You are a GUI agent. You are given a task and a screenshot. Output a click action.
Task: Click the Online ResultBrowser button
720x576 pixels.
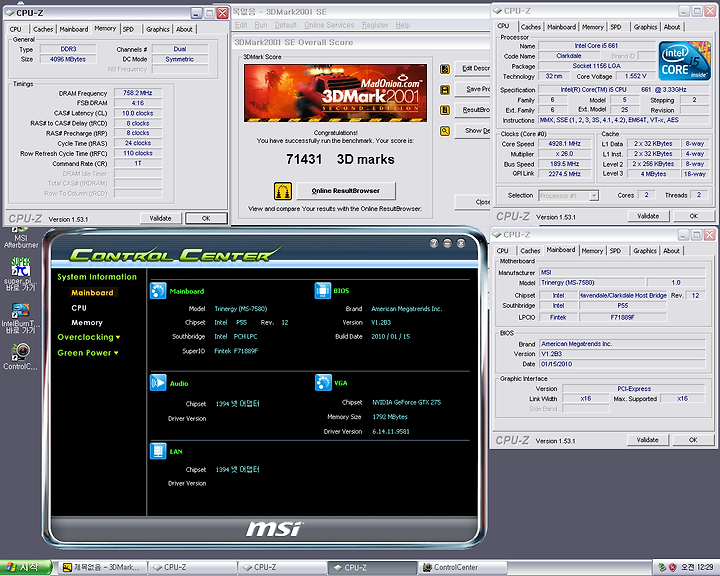point(346,191)
